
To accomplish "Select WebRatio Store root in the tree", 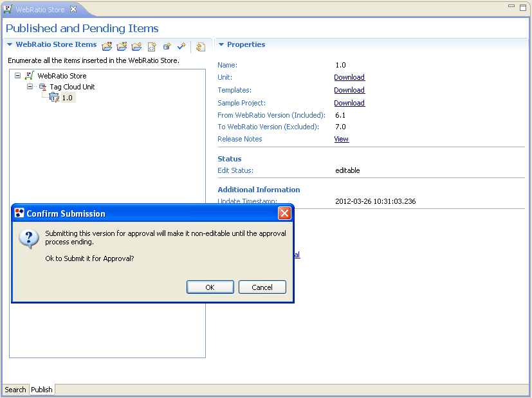I will click(62, 76).
